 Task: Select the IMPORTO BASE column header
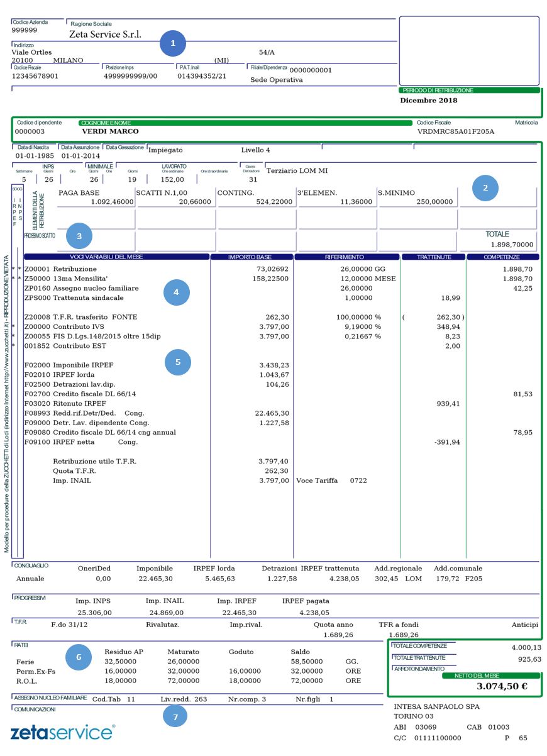(251, 257)
